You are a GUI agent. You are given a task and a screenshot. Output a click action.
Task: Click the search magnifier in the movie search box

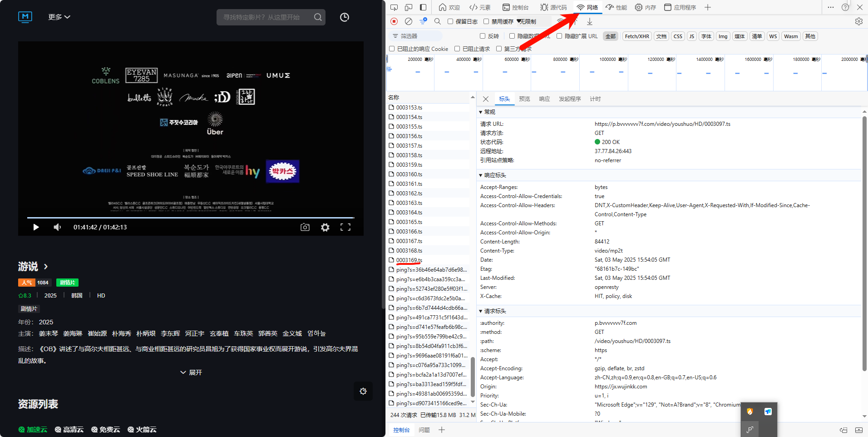318,17
